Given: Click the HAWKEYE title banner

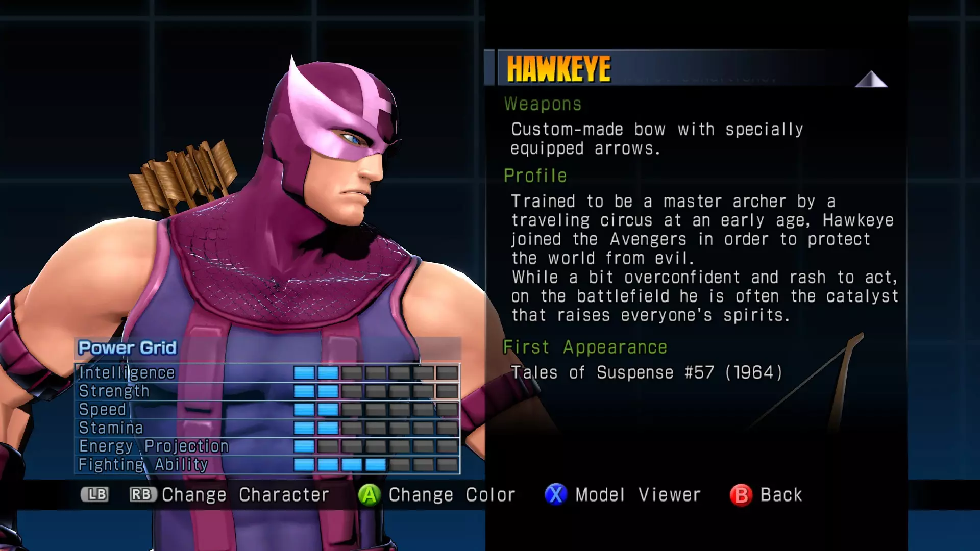Looking at the screenshot, I should 558,69.
